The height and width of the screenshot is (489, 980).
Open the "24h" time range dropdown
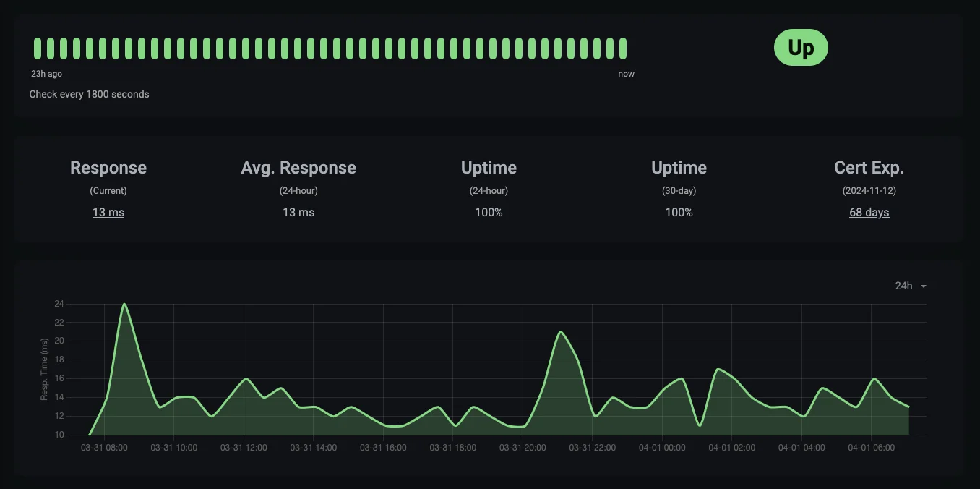click(x=903, y=286)
